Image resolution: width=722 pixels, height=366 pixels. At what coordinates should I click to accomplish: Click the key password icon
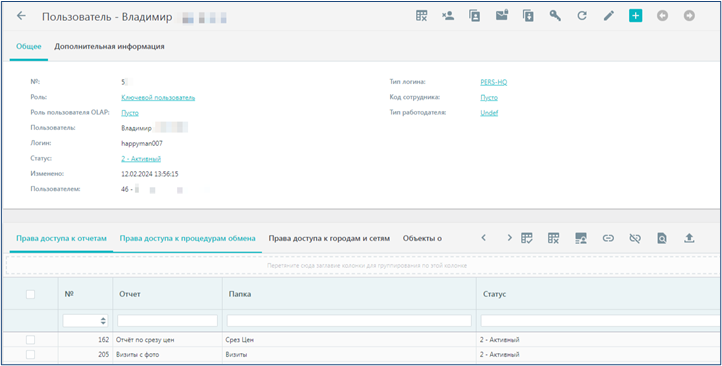click(x=555, y=16)
